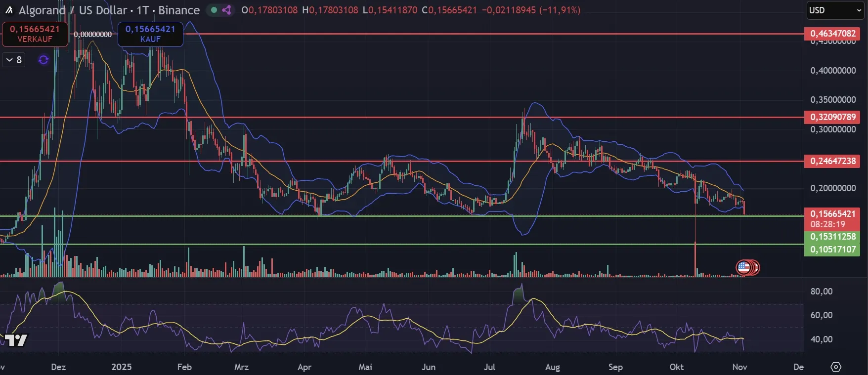Image resolution: width=868 pixels, height=375 pixels.
Task: Click the current price label 0,15665421 with countdown
Action: (x=832, y=218)
